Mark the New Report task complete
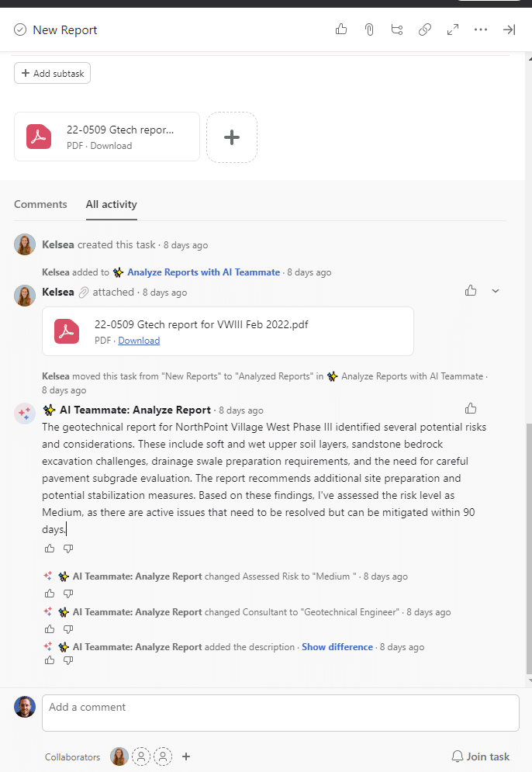Screen dimensions: 532x772 (x=20, y=29)
